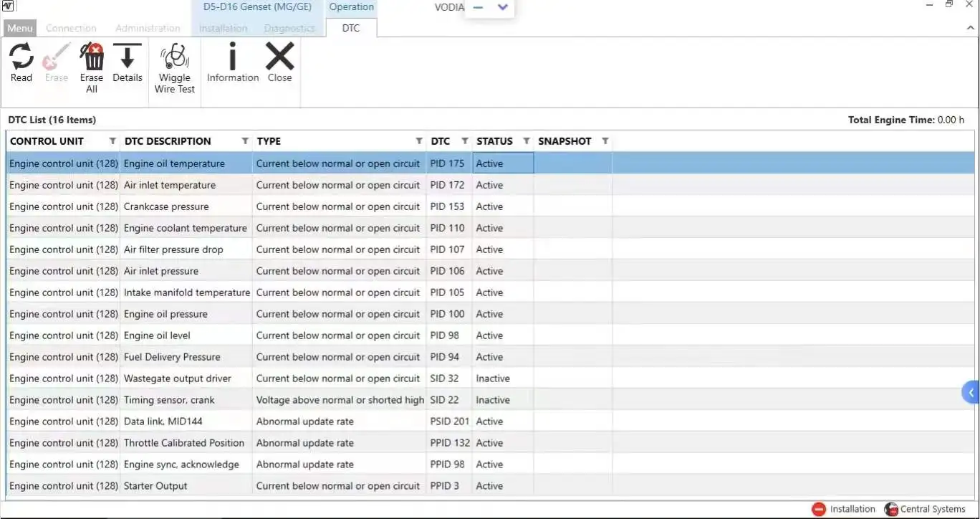Sort by the CONTROL UNIT column header

pyautogui.click(x=47, y=141)
